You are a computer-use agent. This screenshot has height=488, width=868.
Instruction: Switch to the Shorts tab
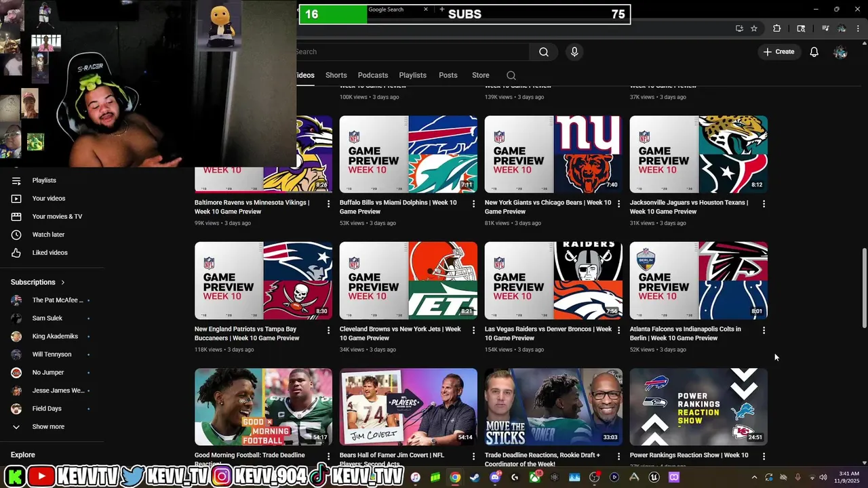[336, 75]
